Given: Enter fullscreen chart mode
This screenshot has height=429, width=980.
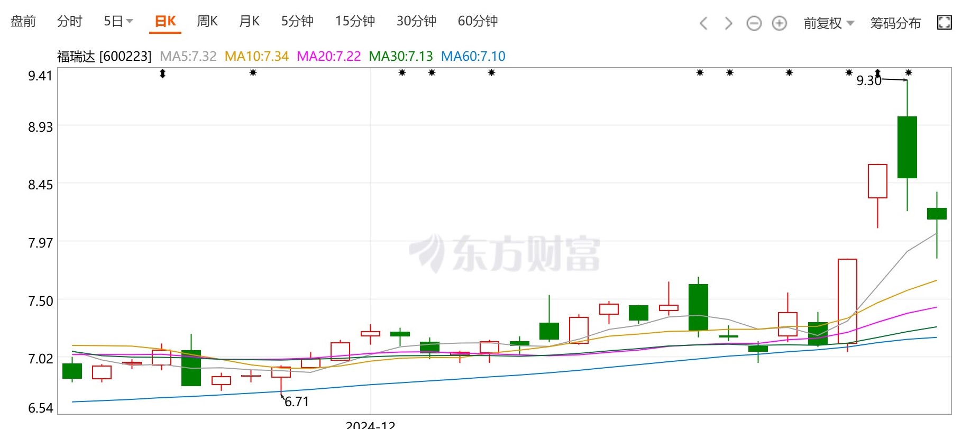Looking at the screenshot, I should (x=944, y=22).
